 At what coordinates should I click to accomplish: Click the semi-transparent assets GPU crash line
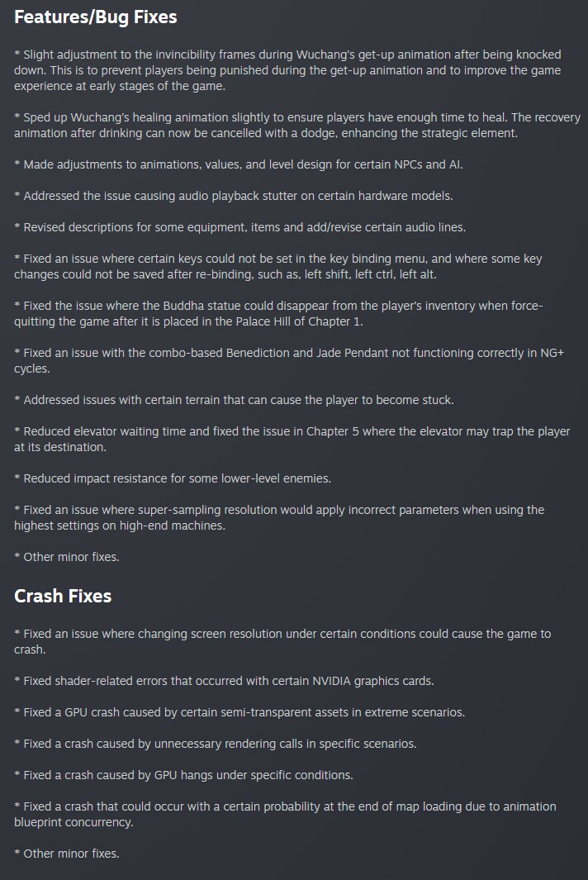pos(239,712)
